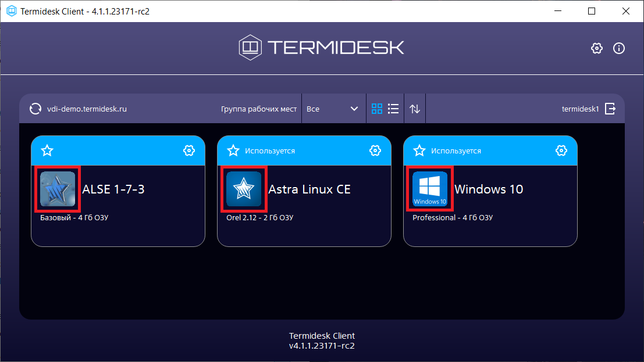Viewport: 644px width, 362px height.
Task: Toggle favorite star on Astra Linux CE
Action: (x=233, y=150)
